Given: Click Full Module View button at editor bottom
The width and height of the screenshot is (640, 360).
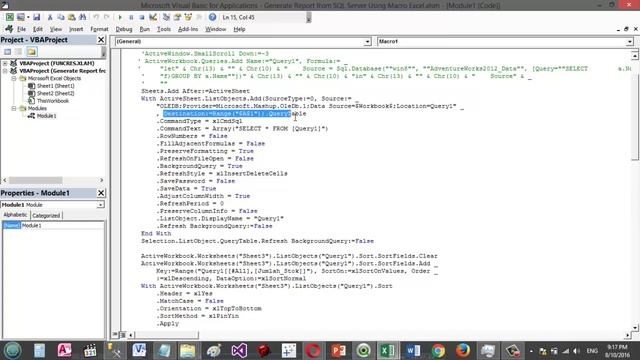Looking at the screenshot, I should pyautogui.click(x=122, y=335).
